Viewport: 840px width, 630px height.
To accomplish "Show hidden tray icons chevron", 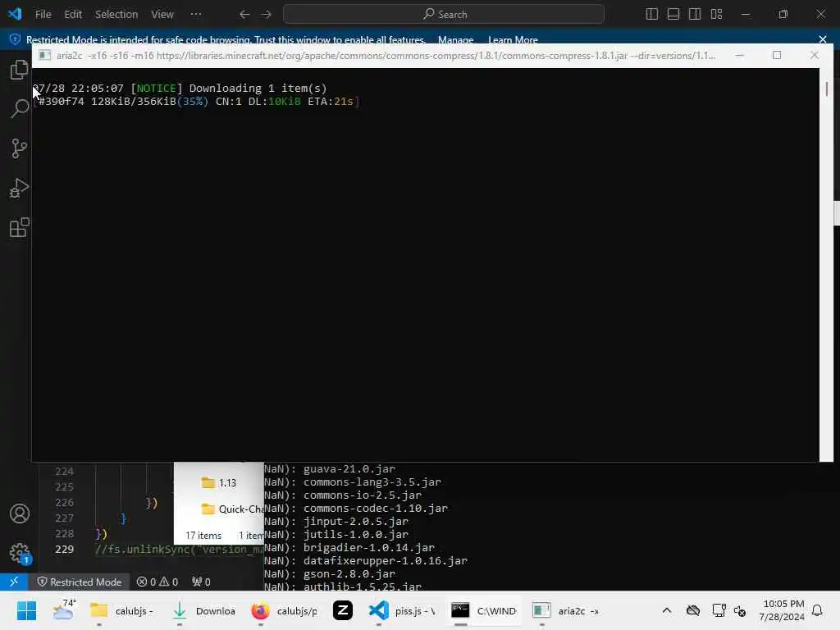I will 666,610.
